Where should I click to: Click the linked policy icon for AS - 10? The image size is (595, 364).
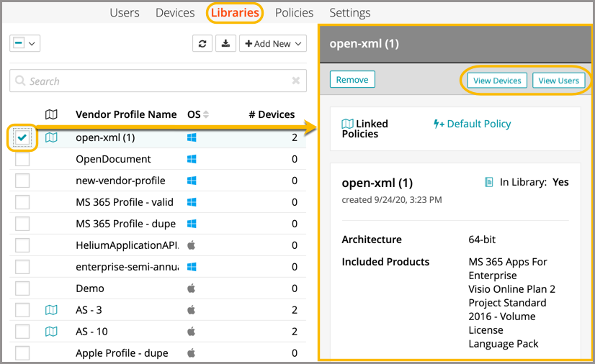tap(51, 332)
